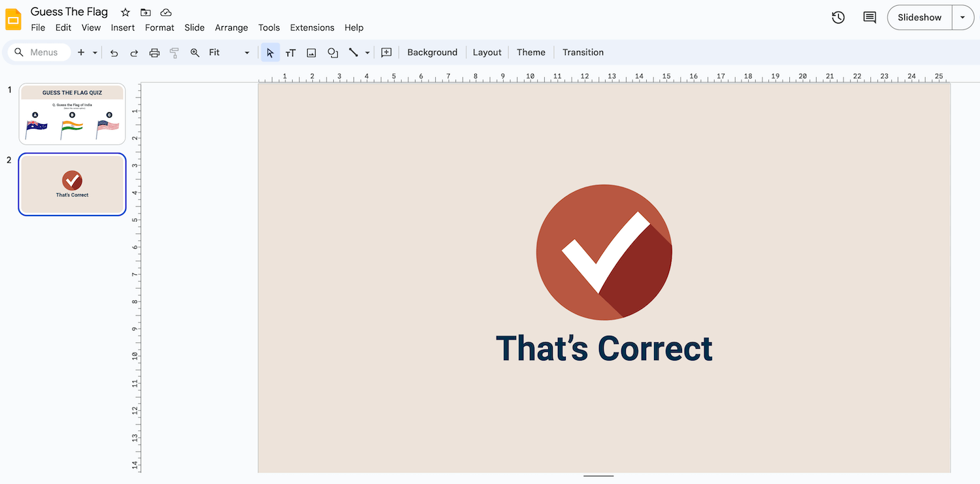Open the File menu
Screen dimensions: 980x484
coord(38,27)
